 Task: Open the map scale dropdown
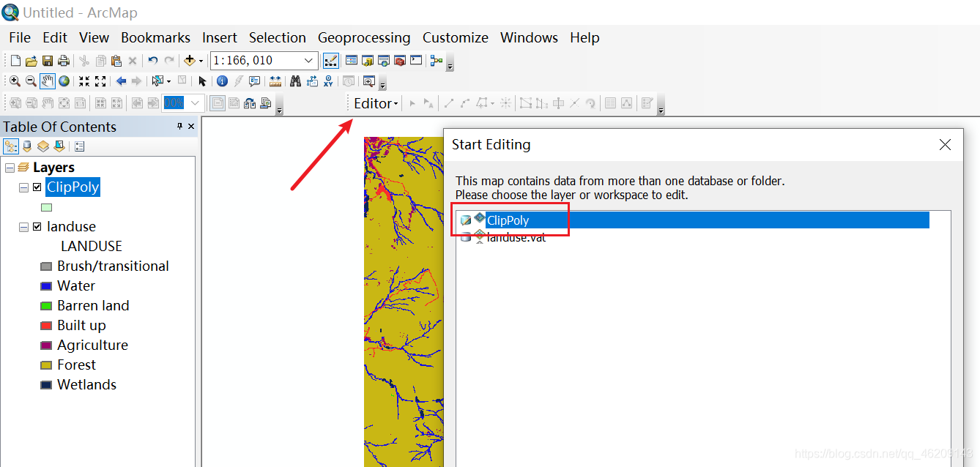point(308,61)
